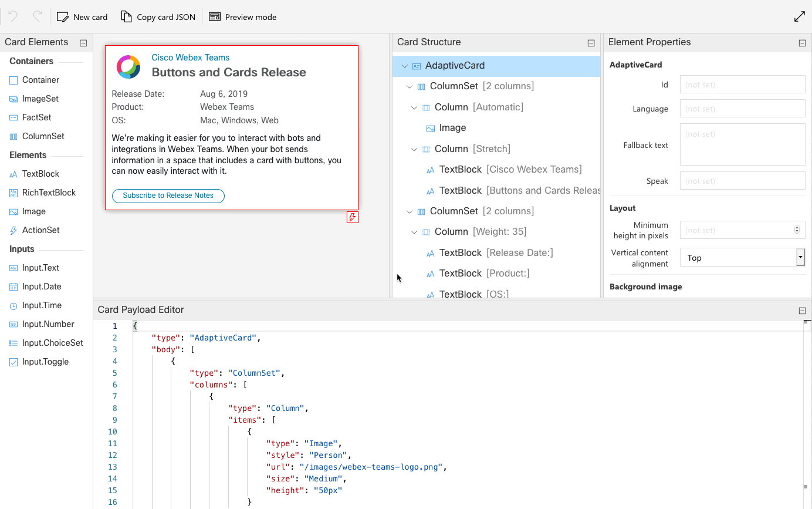Select the Input.Text element icon
This screenshot has height=509, width=812.
coord(13,268)
